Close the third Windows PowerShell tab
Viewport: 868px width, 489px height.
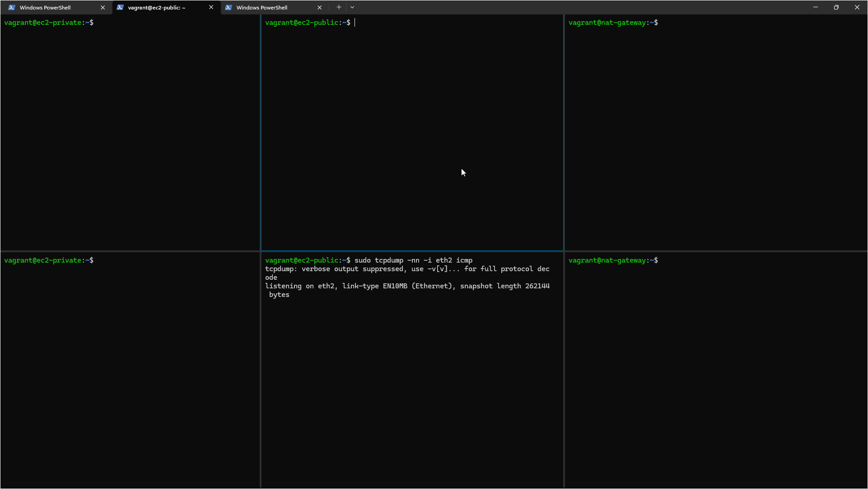point(319,8)
